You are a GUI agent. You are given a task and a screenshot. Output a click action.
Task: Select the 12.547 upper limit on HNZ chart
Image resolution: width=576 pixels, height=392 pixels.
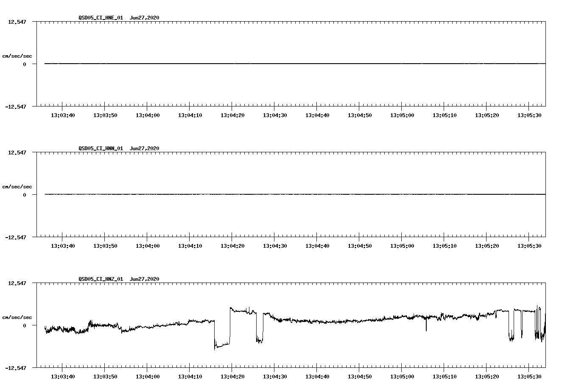(x=17, y=283)
